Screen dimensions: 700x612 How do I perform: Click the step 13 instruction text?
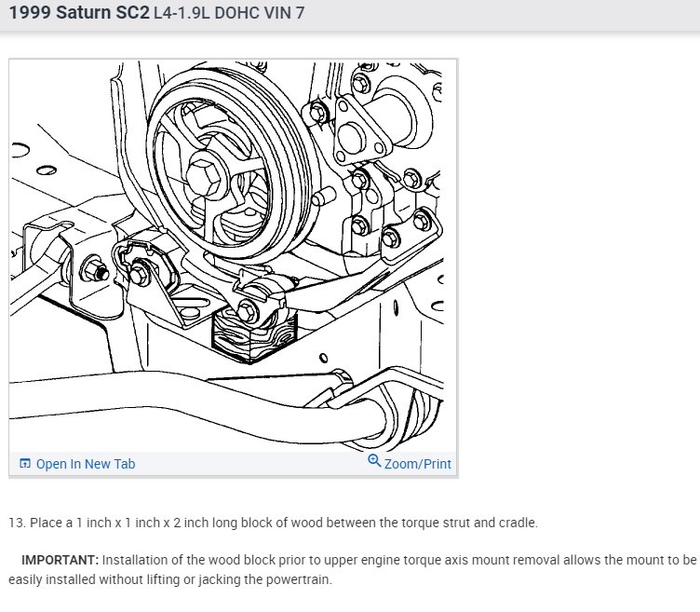[274, 523]
